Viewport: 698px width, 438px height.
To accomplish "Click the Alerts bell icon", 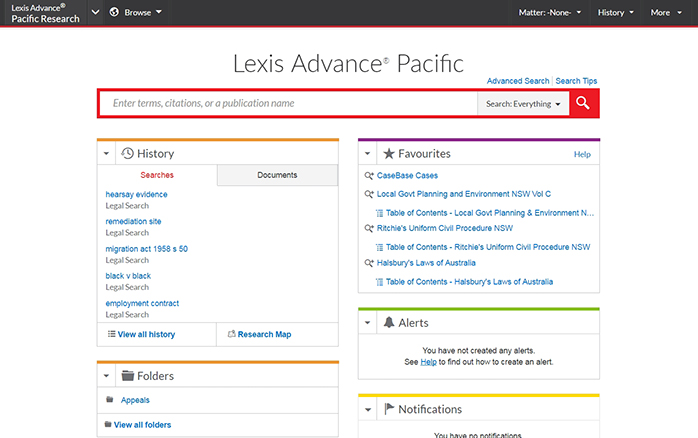I will 389,322.
